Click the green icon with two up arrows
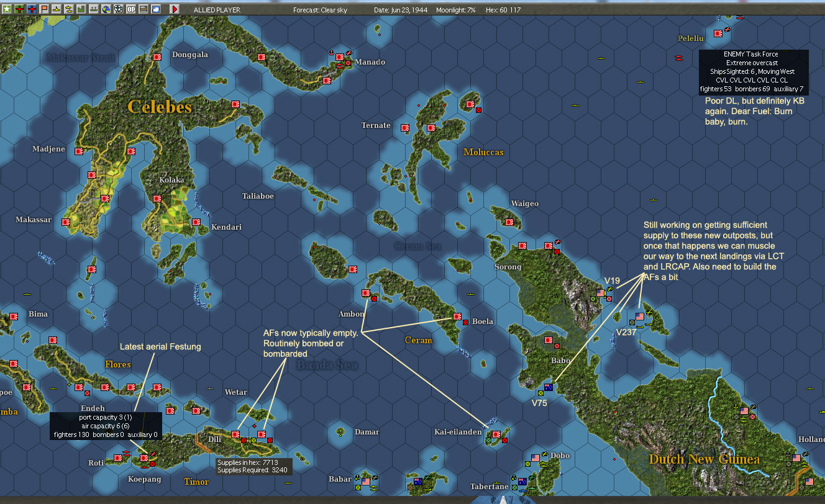Screen dimensions: 825x504 pos(93,9)
